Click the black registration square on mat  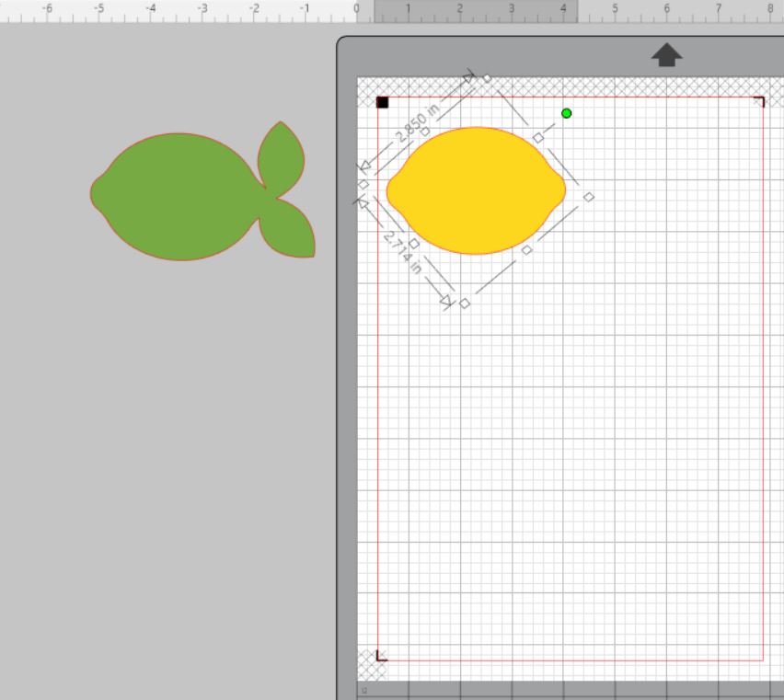point(383,102)
